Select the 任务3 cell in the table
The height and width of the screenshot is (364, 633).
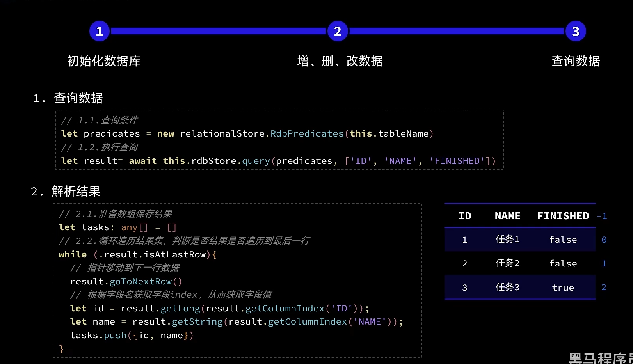pos(507,288)
